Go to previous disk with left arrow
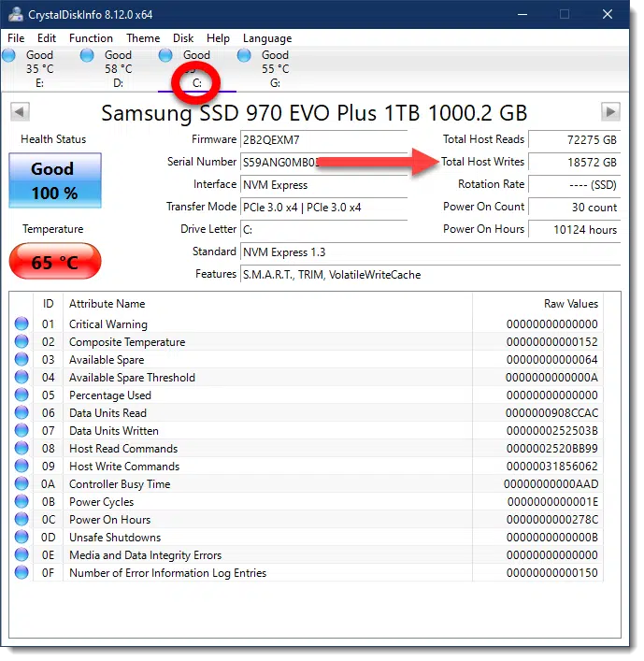The image size is (644, 661). pos(20,111)
